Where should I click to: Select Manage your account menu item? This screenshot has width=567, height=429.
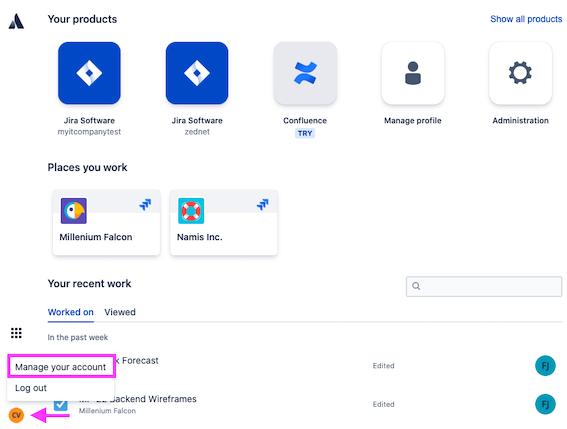coord(61,367)
